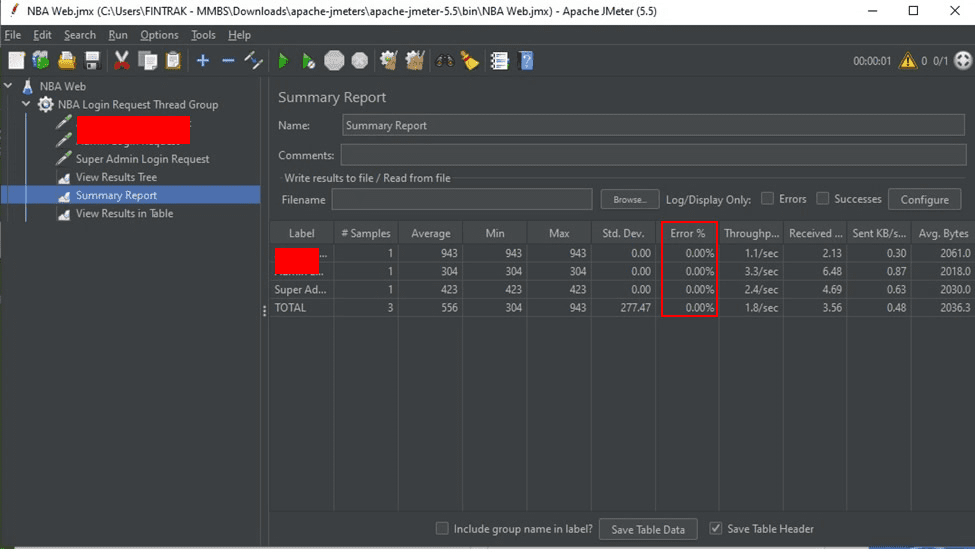Viewport: 975px width, 553px height.
Task: Enable the Errors checkbox
Action: [x=768, y=199]
